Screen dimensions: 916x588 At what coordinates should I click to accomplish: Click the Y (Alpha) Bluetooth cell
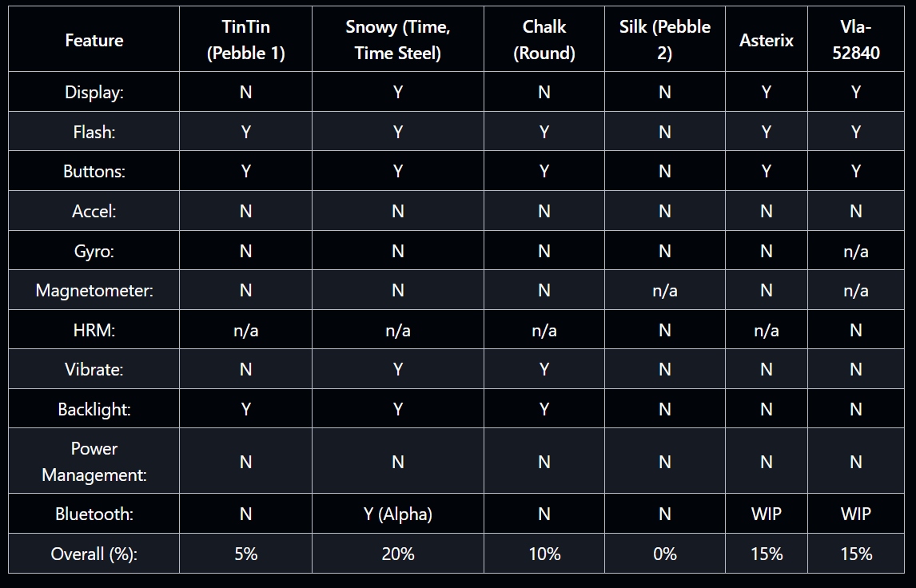(397, 514)
